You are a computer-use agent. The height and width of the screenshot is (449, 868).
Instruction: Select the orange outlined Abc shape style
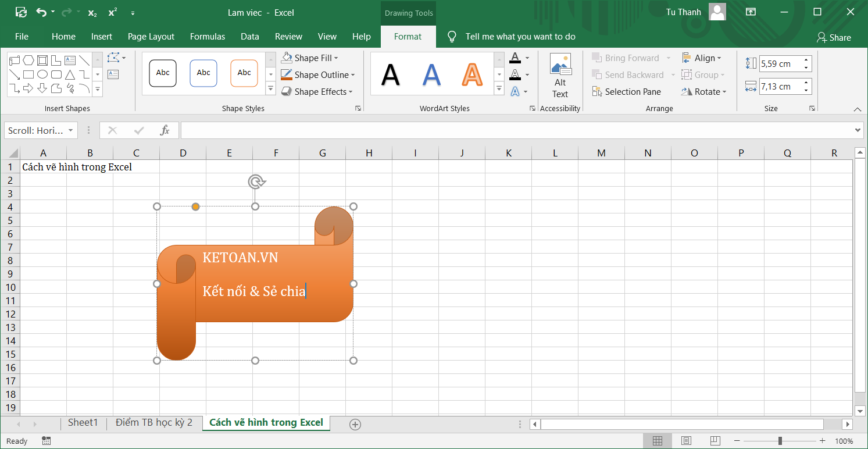(x=244, y=73)
